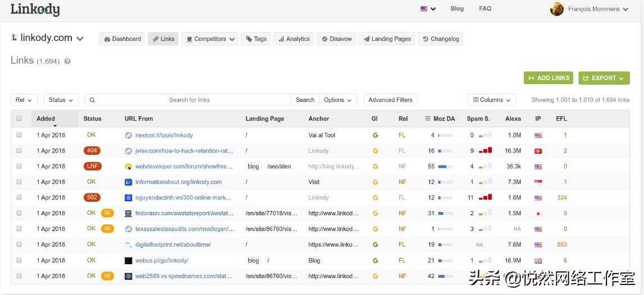Open the nextool.it/tools/linkody link

[x=164, y=135]
